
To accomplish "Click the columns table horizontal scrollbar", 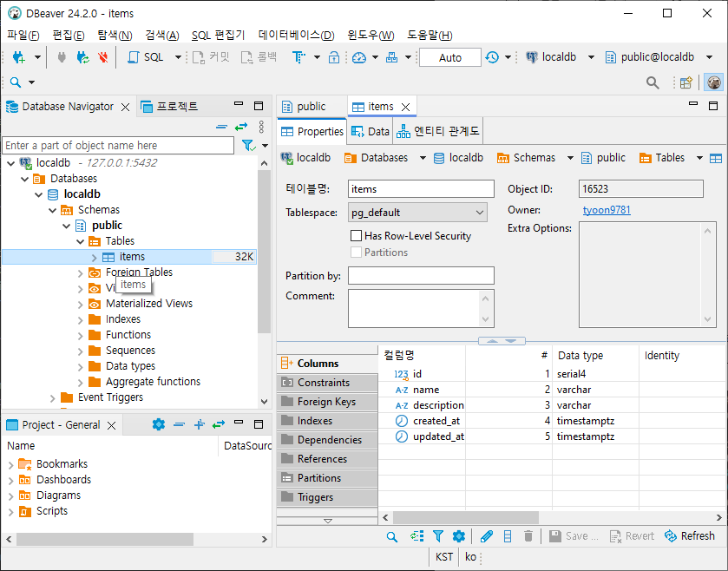I will point(466,517).
